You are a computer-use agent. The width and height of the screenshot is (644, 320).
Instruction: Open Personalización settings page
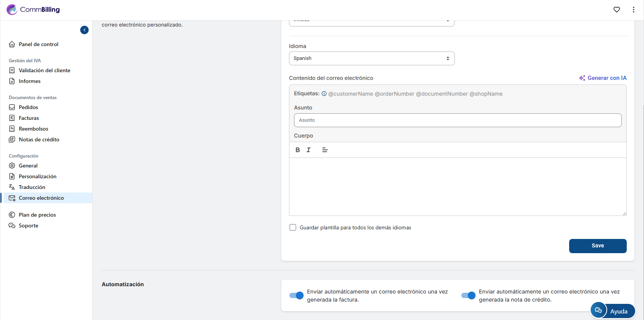pyautogui.click(x=37, y=176)
